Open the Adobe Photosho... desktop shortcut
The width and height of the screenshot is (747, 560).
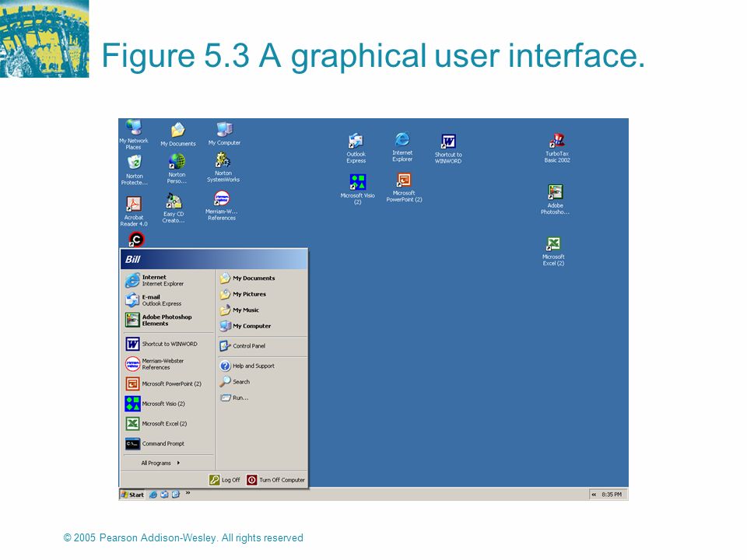coord(555,200)
